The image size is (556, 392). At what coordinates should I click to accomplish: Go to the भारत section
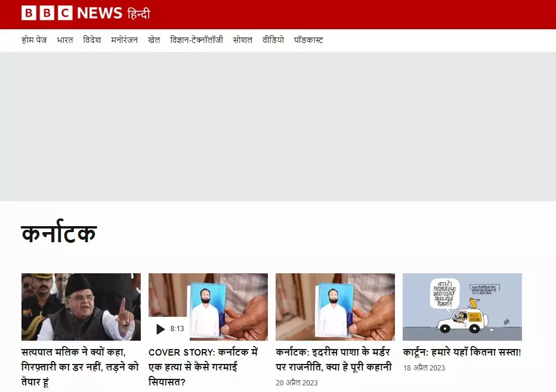pos(65,40)
